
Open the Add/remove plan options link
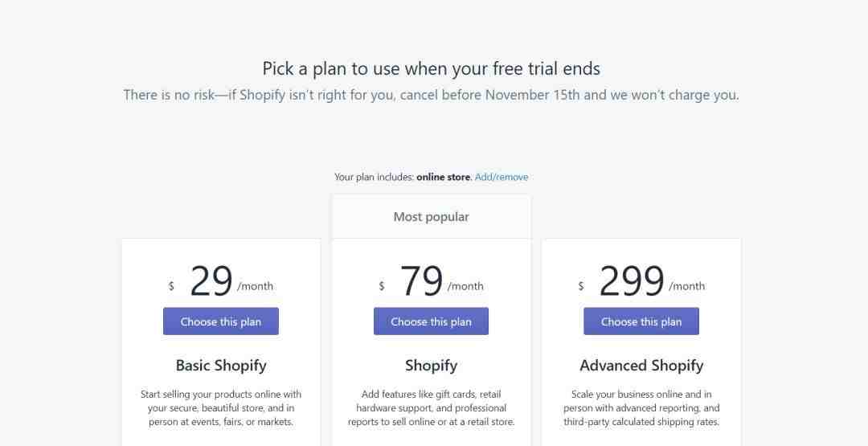(x=501, y=177)
